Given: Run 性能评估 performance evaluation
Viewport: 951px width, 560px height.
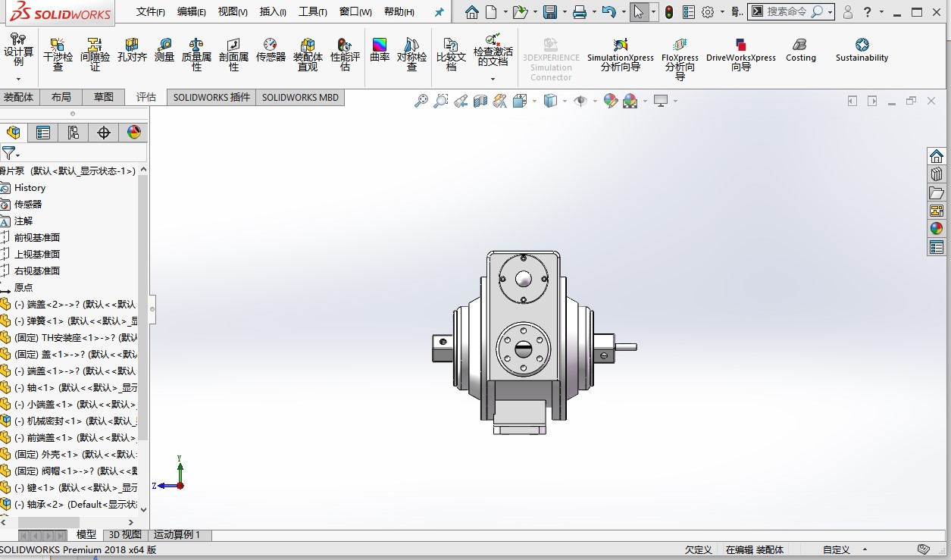Looking at the screenshot, I should pyautogui.click(x=345, y=55).
